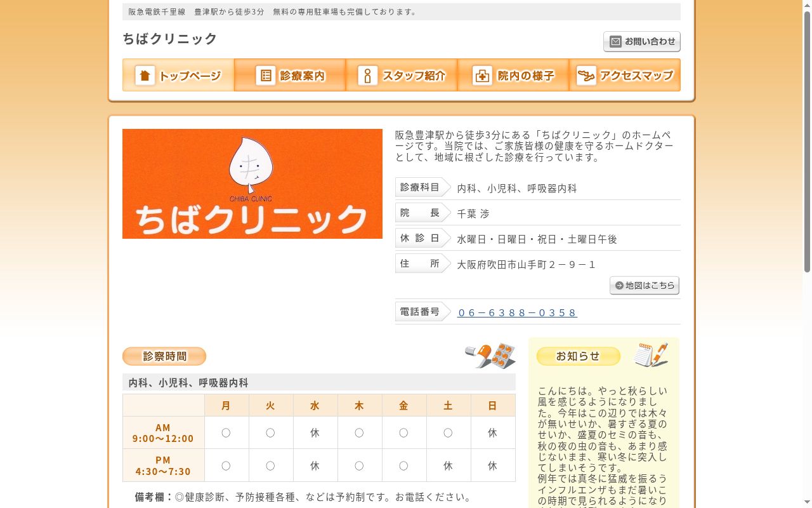Image resolution: width=812 pixels, height=508 pixels.
Task: Click the house icon on トップページ tab
Action: coord(145,76)
